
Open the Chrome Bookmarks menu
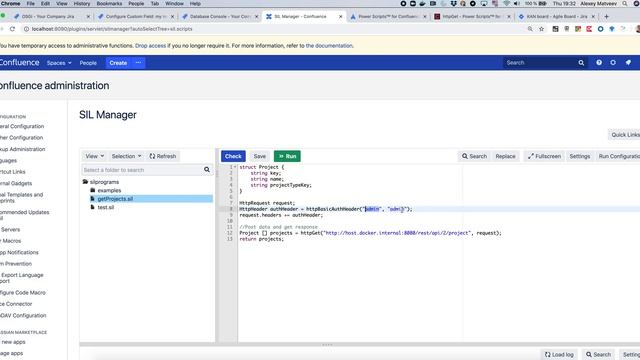click(x=109, y=3)
